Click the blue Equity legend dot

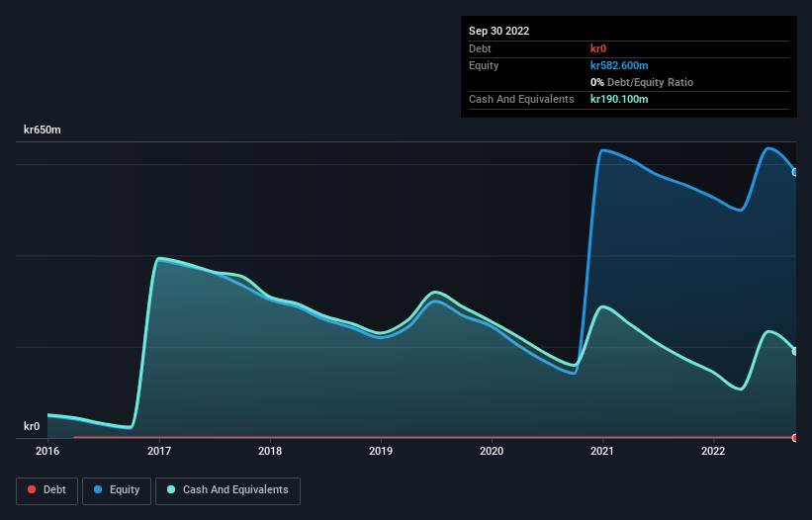(x=98, y=489)
